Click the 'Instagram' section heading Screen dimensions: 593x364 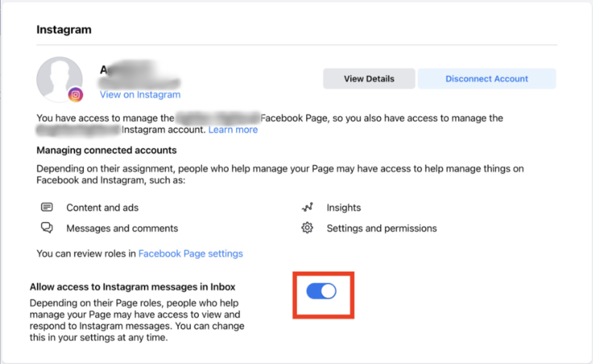point(64,30)
